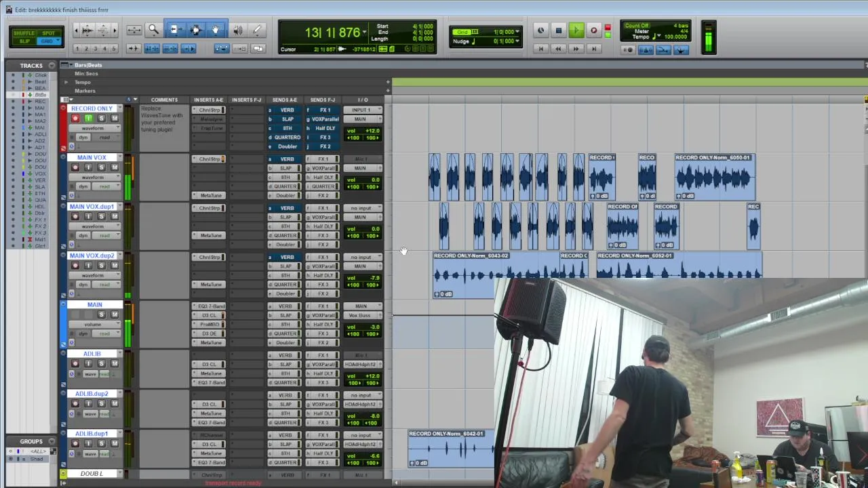Open MAIN VOX.dup1 no input selector

click(x=361, y=208)
